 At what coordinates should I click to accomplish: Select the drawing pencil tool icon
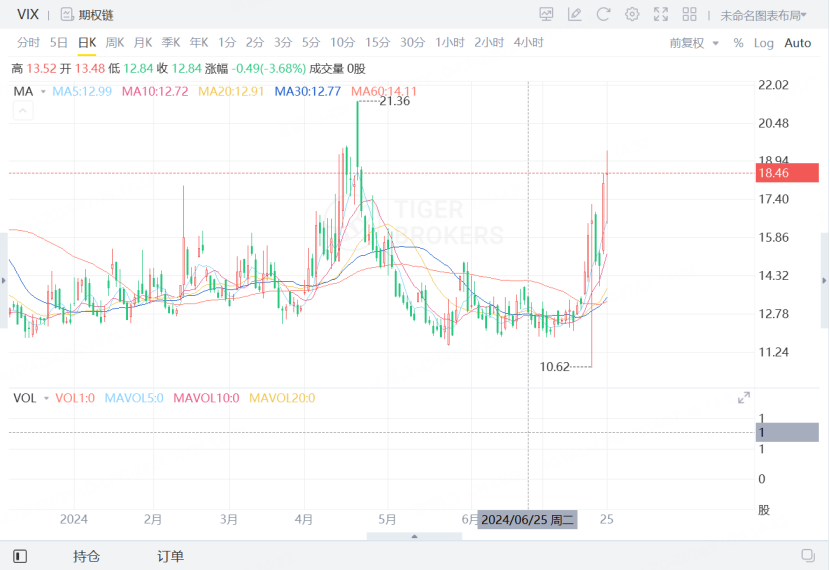[574, 15]
